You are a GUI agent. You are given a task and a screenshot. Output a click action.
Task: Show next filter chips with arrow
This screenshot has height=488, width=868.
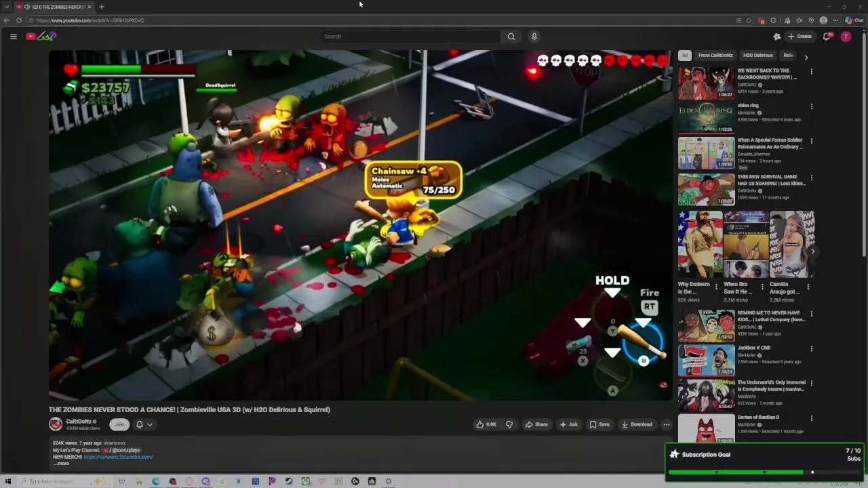coord(806,57)
